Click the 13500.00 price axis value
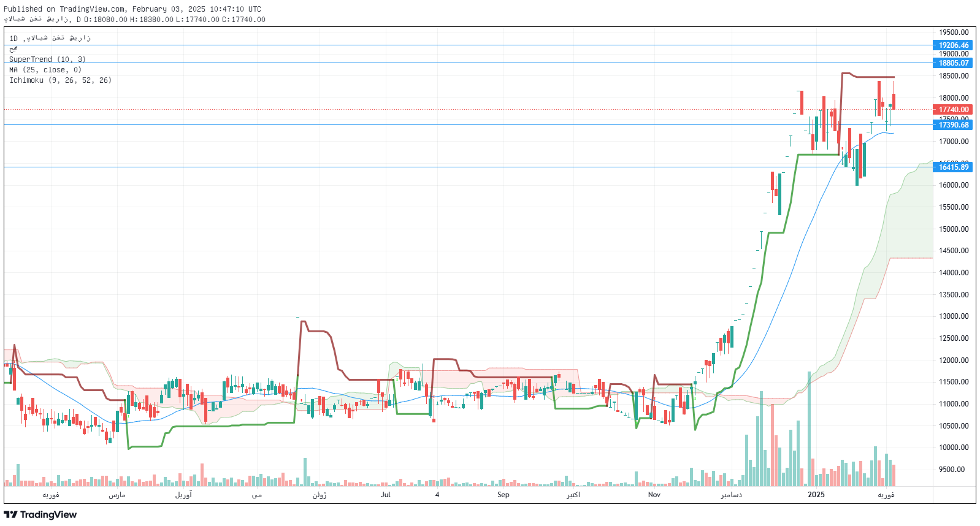The image size is (980, 526). click(954, 295)
